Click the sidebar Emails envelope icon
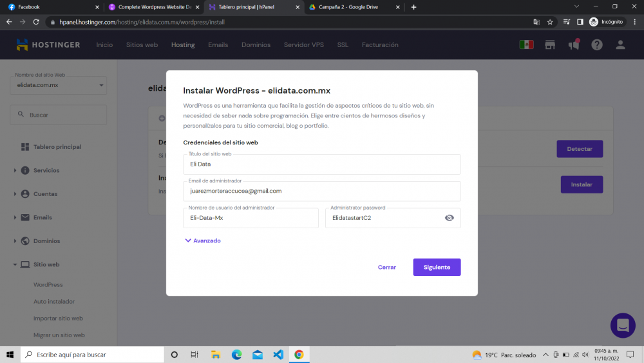This screenshot has width=644, height=363. tap(25, 217)
